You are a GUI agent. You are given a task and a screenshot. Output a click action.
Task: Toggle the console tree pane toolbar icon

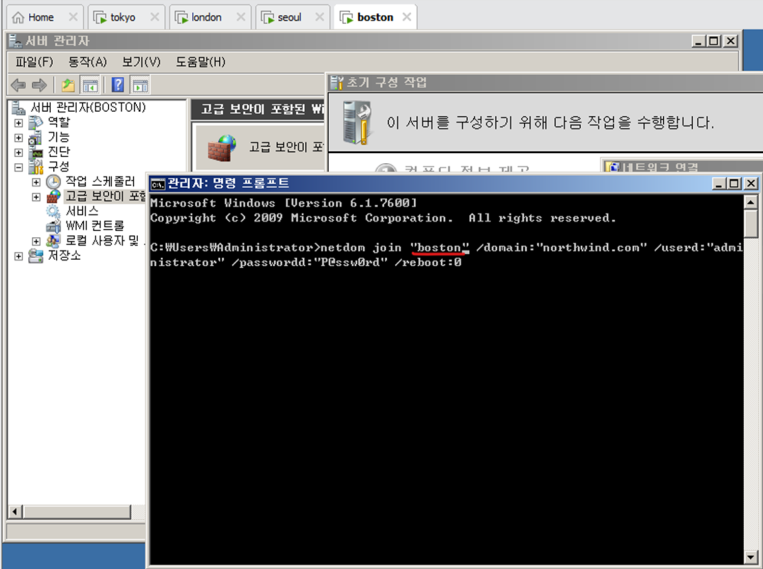pos(91,85)
